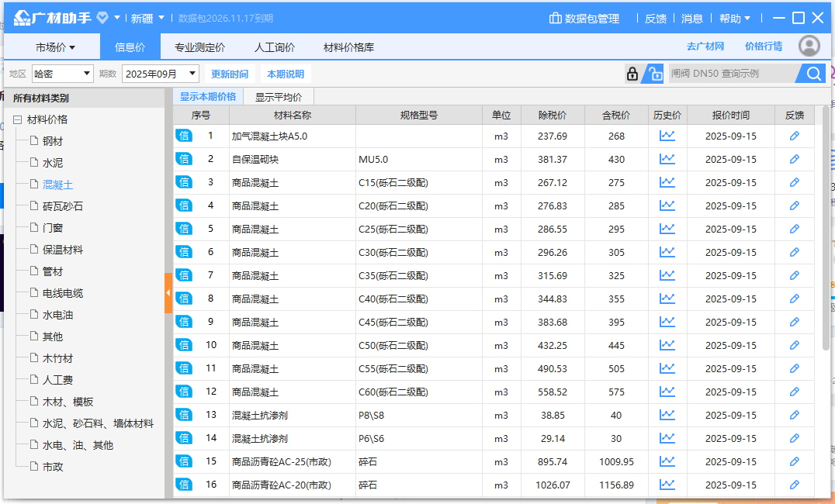Click 反馈 in the title bar
The width and height of the screenshot is (835, 504).
pyautogui.click(x=656, y=19)
